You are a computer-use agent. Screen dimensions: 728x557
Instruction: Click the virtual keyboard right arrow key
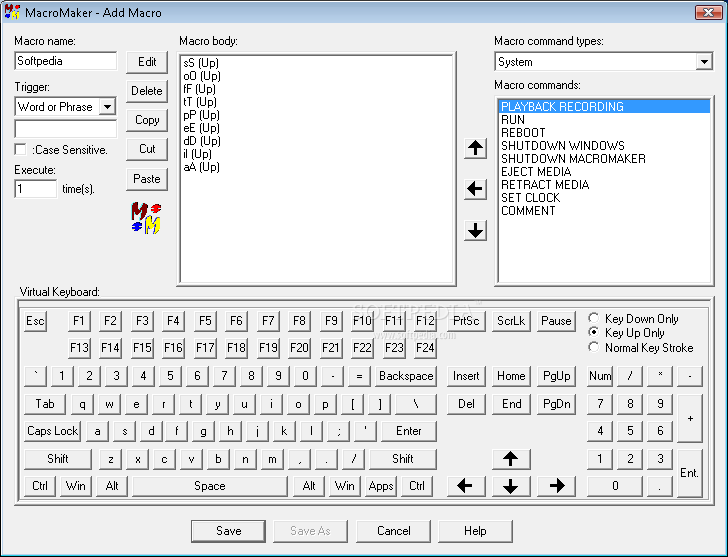tap(557, 486)
